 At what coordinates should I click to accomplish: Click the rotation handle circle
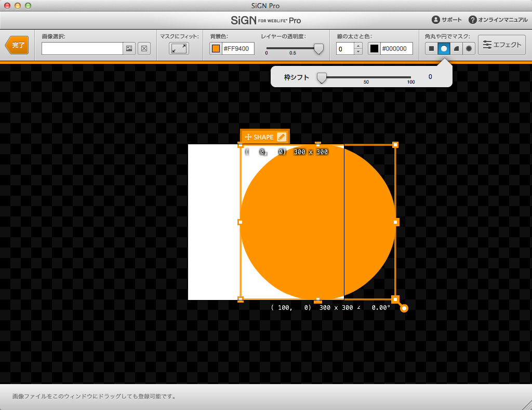[404, 308]
